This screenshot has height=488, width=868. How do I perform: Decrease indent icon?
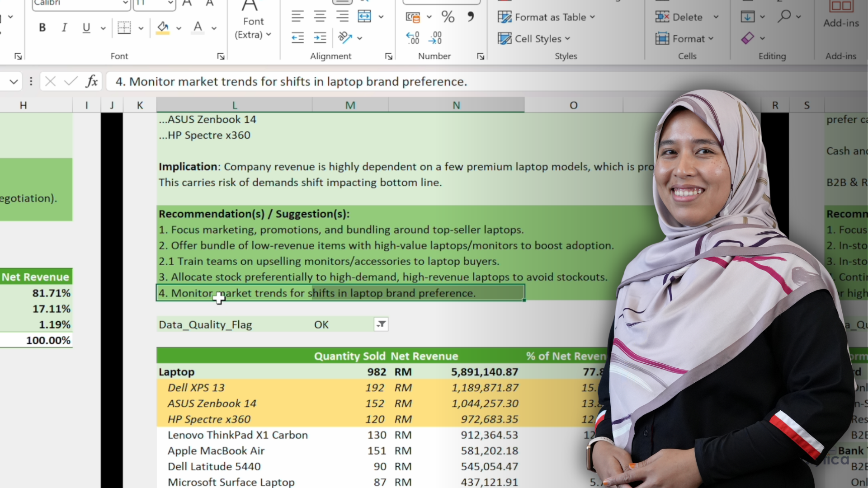click(297, 38)
